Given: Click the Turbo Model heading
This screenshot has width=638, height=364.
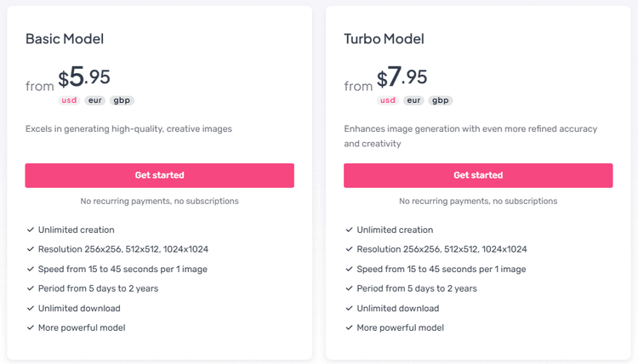Looking at the screenshot, I should (384, 39).
